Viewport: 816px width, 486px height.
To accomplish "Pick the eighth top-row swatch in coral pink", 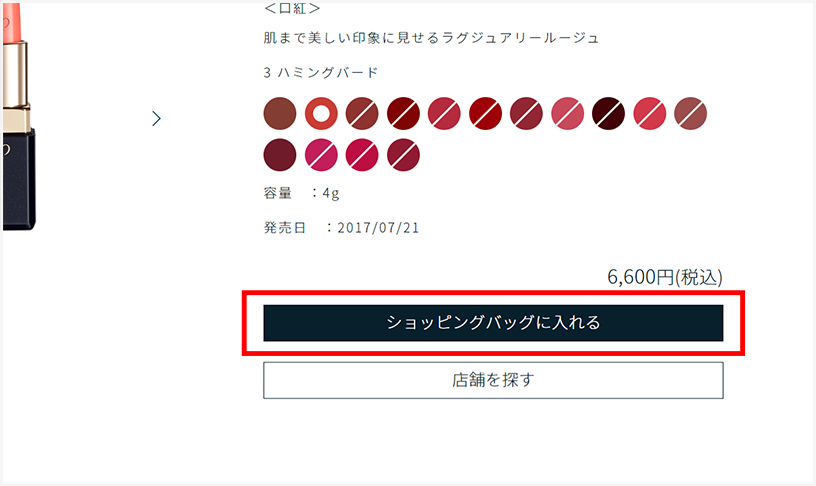I will (x=568, y=113).
